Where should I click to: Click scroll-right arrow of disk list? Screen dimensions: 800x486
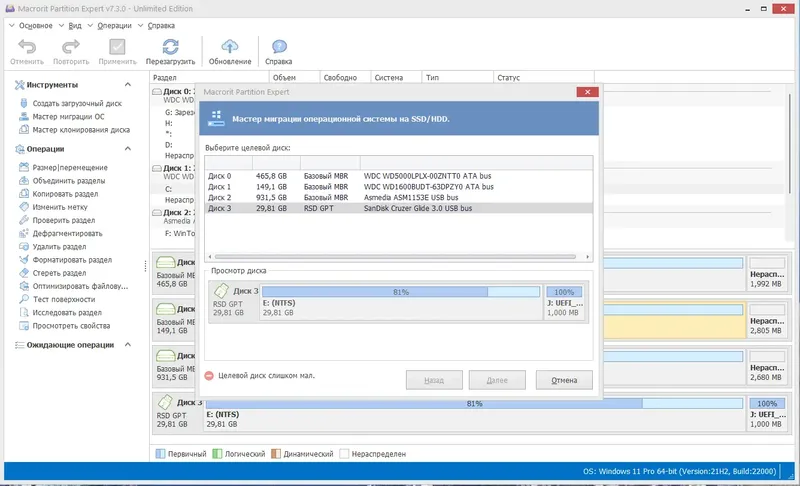[x=588, y=257]
